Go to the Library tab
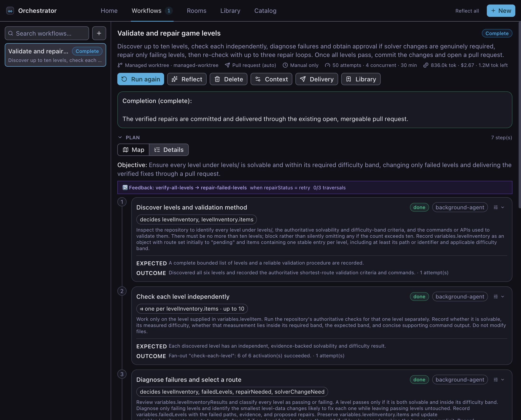This screenshot has height=420, width=521. [230, 11]
